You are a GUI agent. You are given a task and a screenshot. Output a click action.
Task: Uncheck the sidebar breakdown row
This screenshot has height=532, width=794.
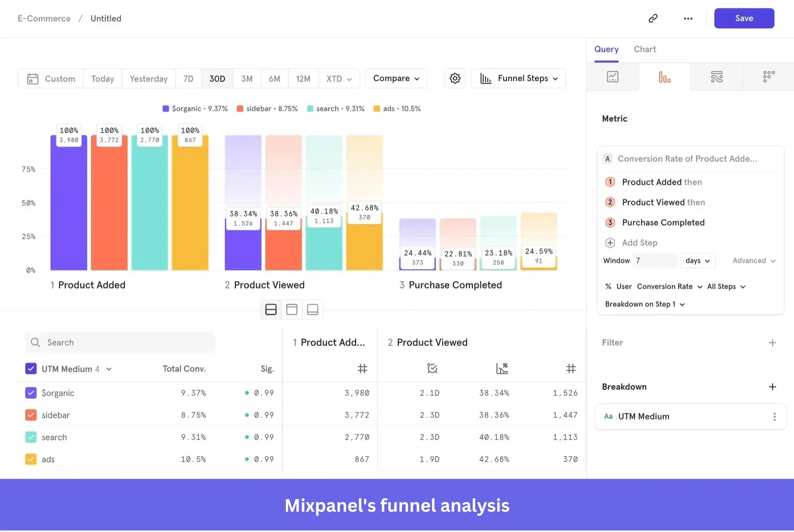click(31, 415)
